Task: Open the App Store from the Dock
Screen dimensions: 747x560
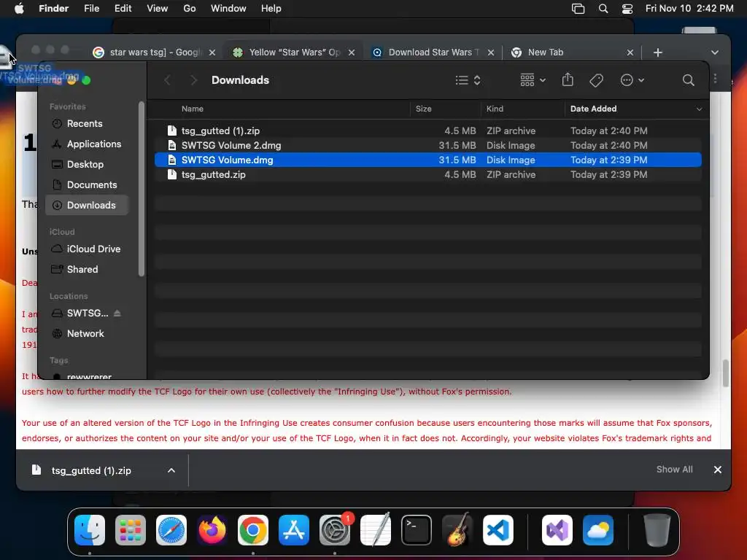Action: click(294, 530)
